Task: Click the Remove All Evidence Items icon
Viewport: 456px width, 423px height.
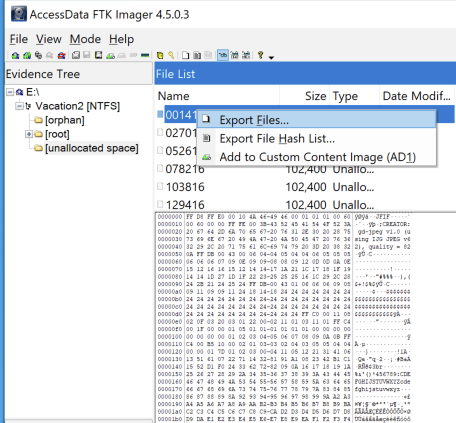Action: [61, 55]
